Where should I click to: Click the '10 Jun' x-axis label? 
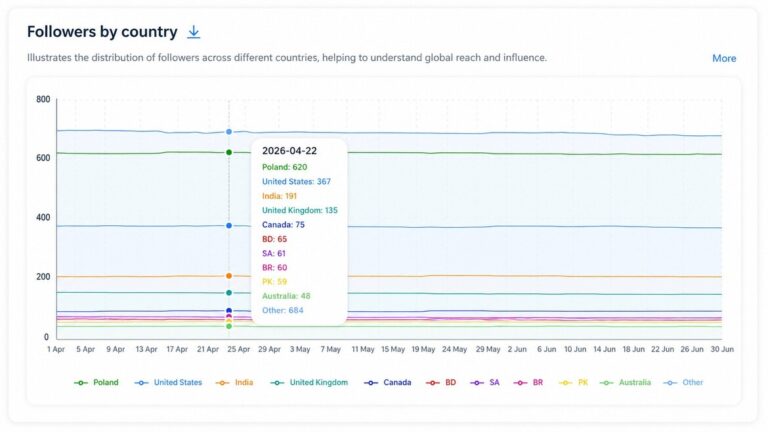coord(575,349)
